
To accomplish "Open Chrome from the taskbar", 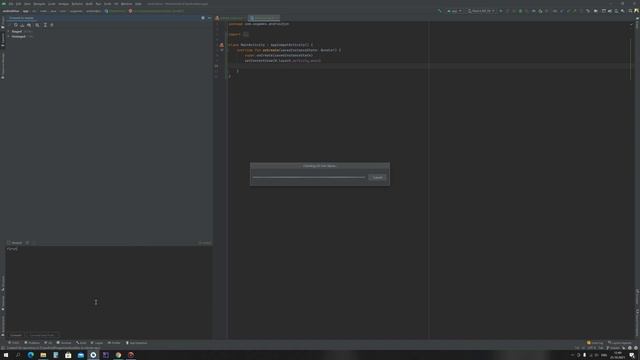I will [x=118, y=355].
